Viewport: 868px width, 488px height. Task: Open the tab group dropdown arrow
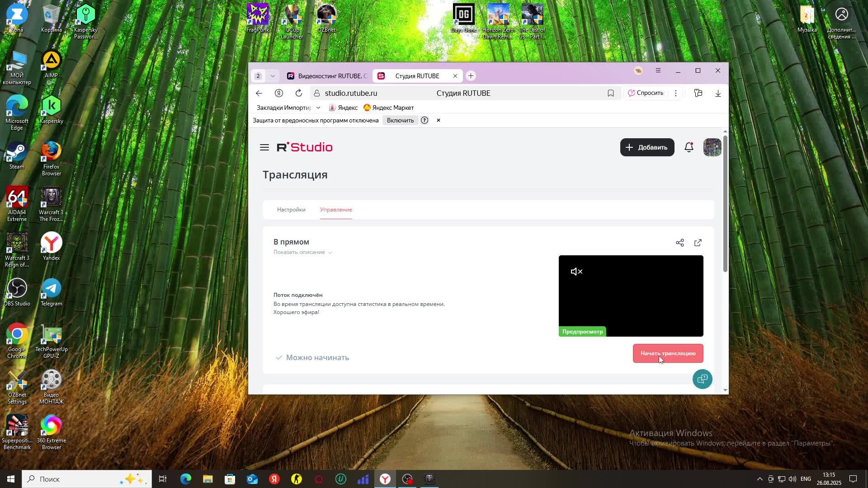272,76
